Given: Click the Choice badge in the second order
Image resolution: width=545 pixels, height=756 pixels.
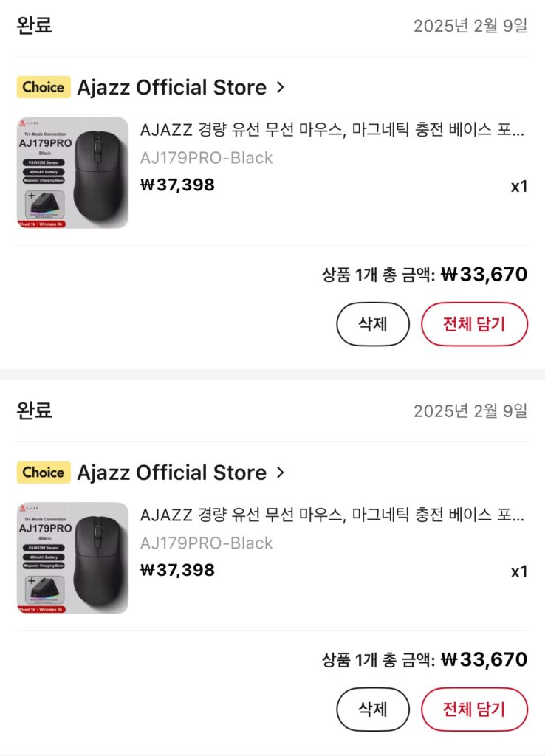Looking at the screenshot, I should 44,472.
